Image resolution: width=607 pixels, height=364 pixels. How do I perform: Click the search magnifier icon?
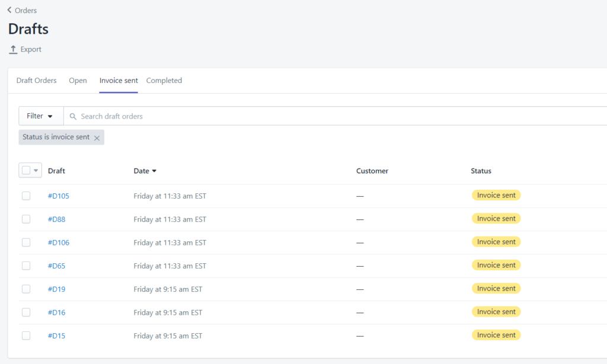pyautogui.click(x=74, y=117)
